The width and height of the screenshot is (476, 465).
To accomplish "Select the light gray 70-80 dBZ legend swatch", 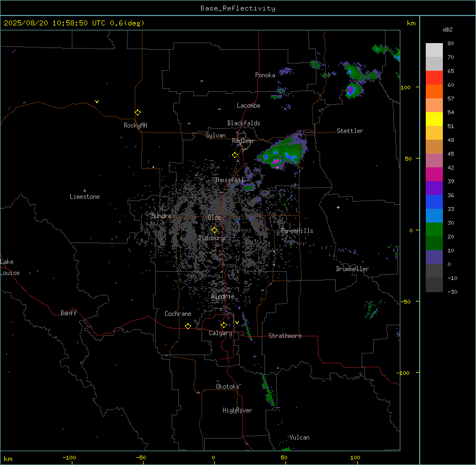I will click(434, 50).
